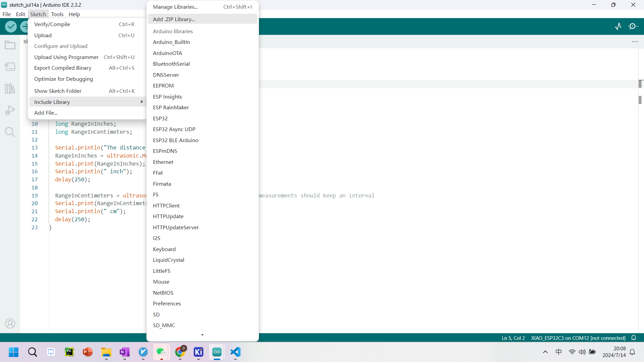The image size is (644, 362).
Task: Open WeChat from the taskbar
Action: pos(162,352)
